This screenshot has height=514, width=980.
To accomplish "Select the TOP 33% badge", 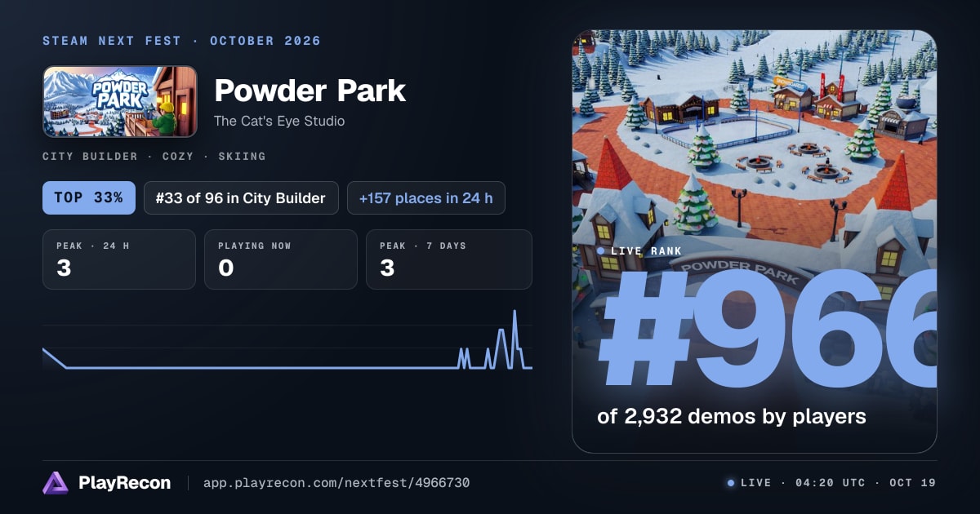I will pos(89,197).
